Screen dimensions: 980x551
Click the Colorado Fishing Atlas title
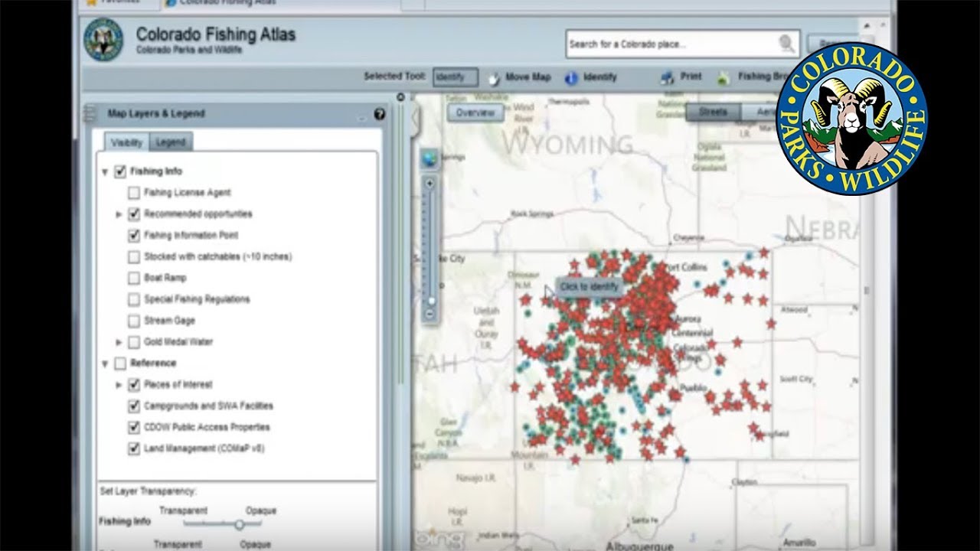point(215,34)
